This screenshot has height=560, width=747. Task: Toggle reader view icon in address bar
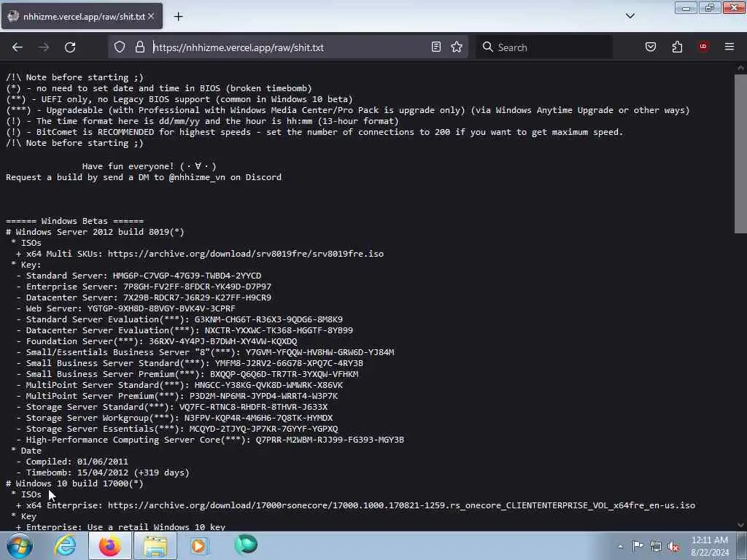click(x=436, y=47)
